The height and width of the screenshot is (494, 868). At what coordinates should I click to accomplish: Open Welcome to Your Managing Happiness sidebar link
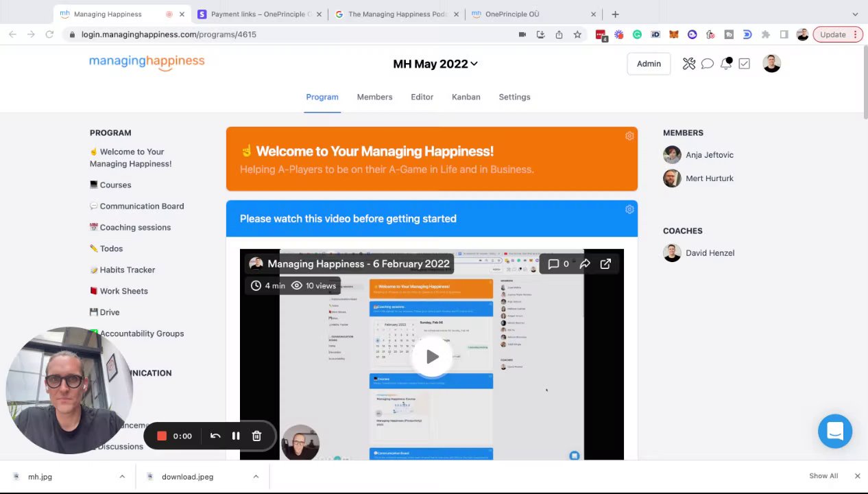(130, 158)
